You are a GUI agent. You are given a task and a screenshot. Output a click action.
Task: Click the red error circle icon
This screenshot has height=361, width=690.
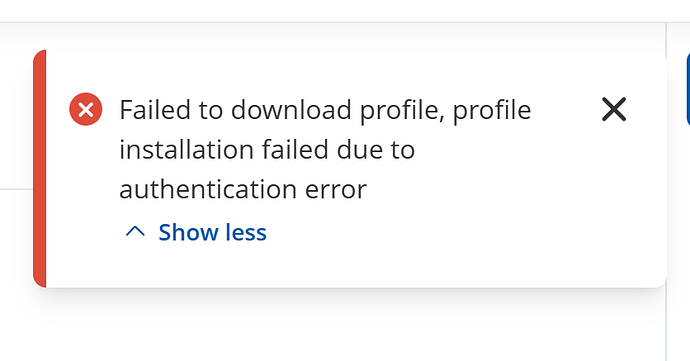tap(86, 109)
